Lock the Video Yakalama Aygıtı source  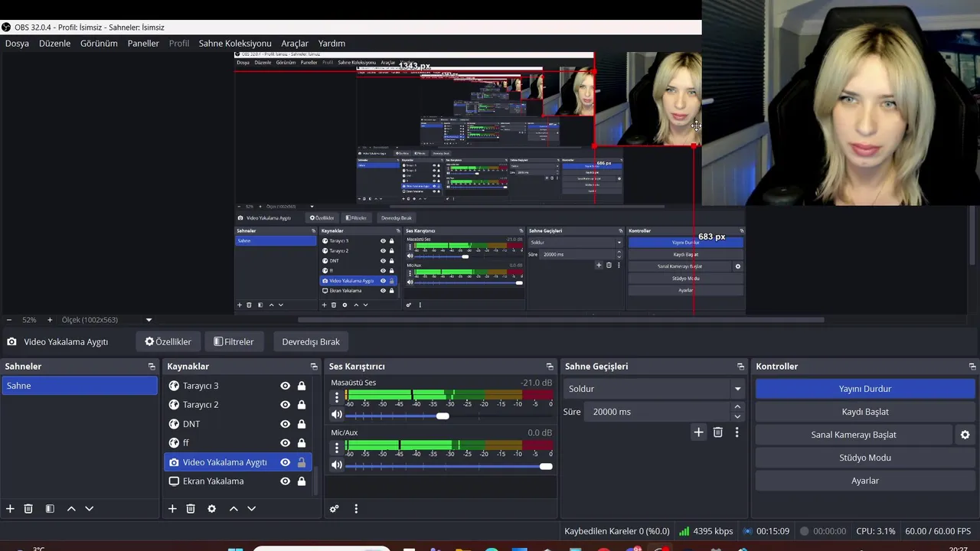click(x=302, y=462)
